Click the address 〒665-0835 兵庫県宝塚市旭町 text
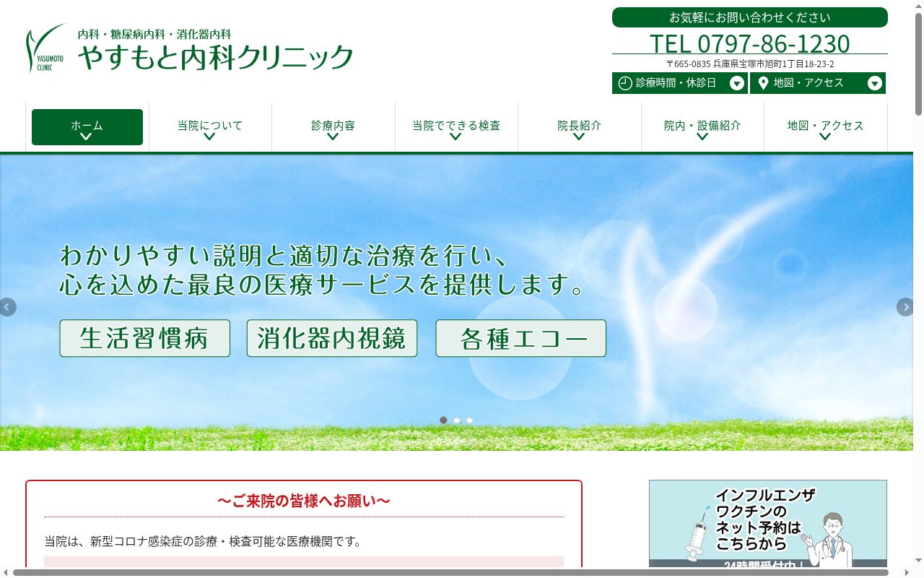 coord(749,64)
